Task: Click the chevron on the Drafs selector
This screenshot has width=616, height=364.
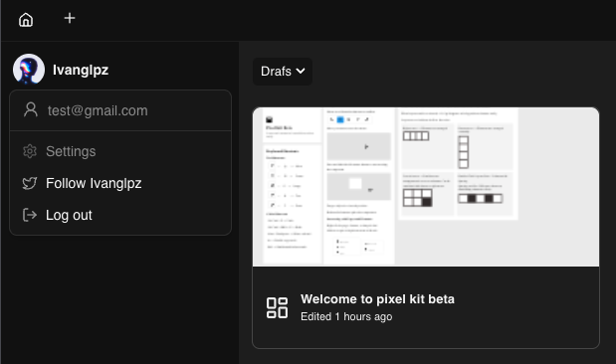Action: (301, 71)
